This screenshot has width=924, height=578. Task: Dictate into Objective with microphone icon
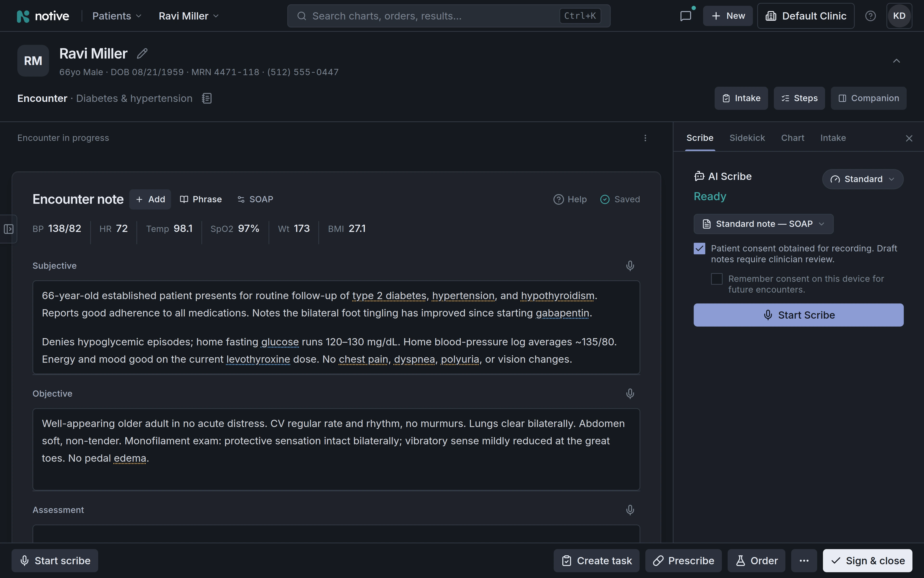pos(630,393)
